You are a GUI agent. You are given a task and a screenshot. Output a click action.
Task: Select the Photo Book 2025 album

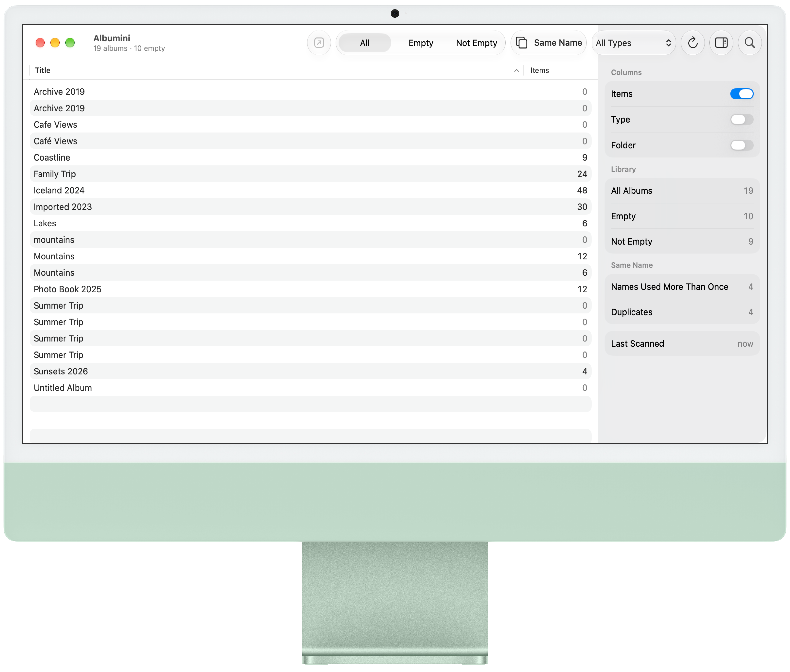tap(310, 289)
